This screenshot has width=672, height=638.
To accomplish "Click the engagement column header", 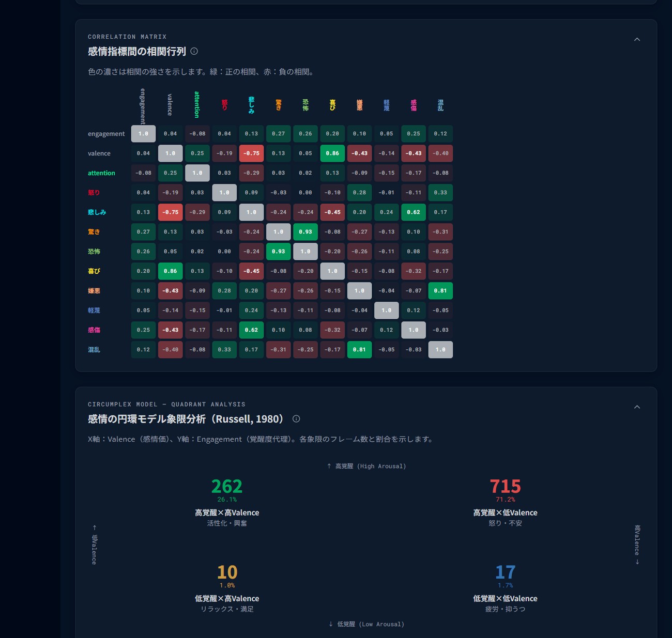I will point(143,106).
